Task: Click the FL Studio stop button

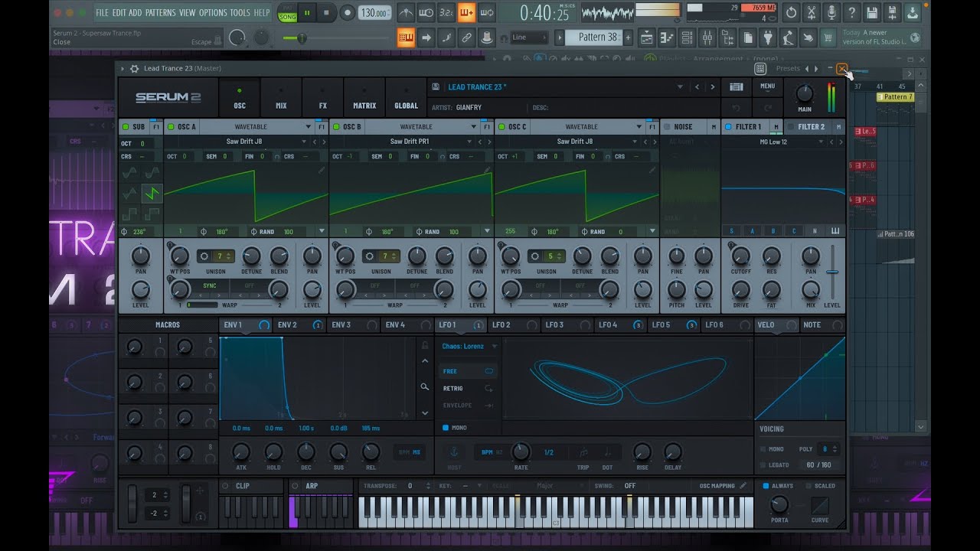Action: (326, 13)
